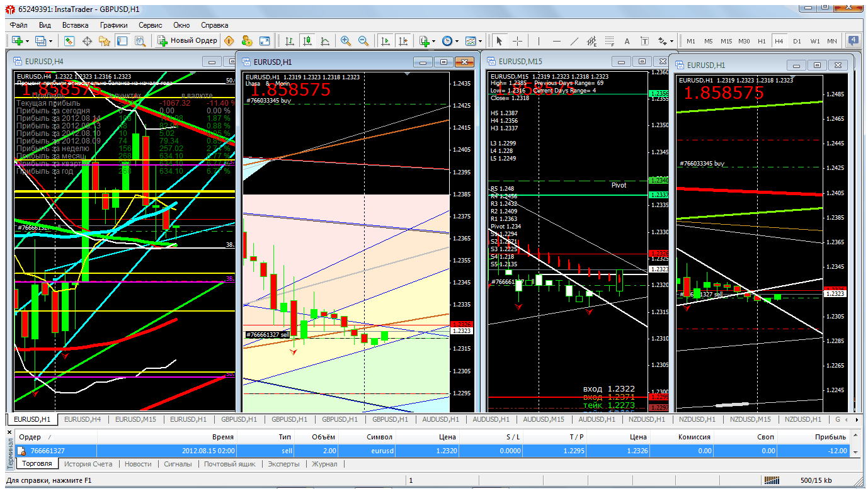Screen dimensions: 868x491
Task: Open the Графики menu
Action: tap(113, 25)
